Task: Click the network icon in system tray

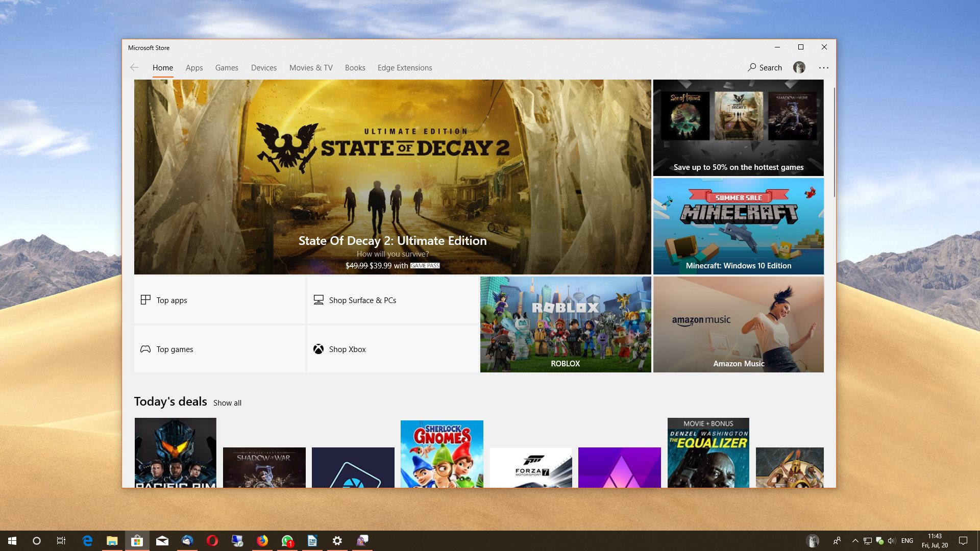Action: [868, 541]
